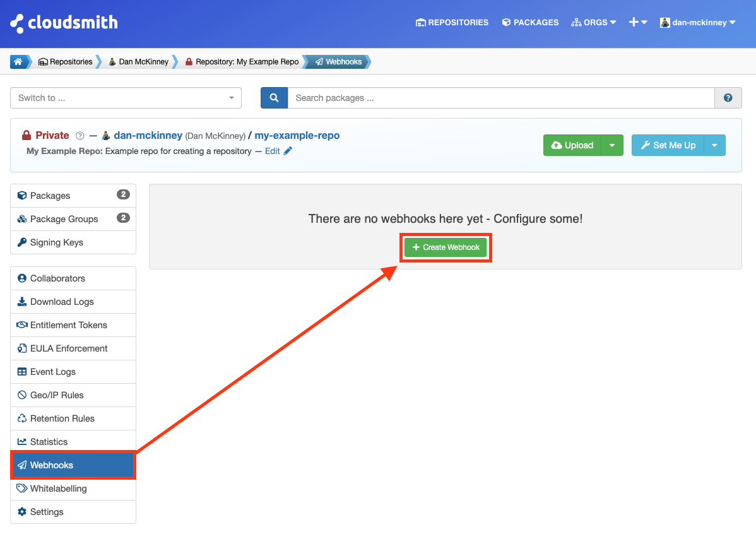The height and width of the screenshot is (539, 756).
Task: Click the pencil edit icon
Action: point(288,151)
